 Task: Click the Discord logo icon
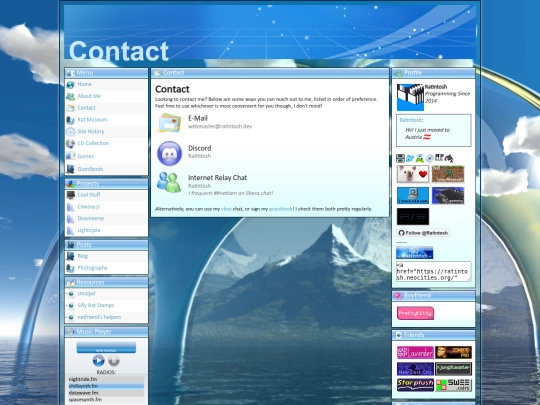[x=169, y=153]
